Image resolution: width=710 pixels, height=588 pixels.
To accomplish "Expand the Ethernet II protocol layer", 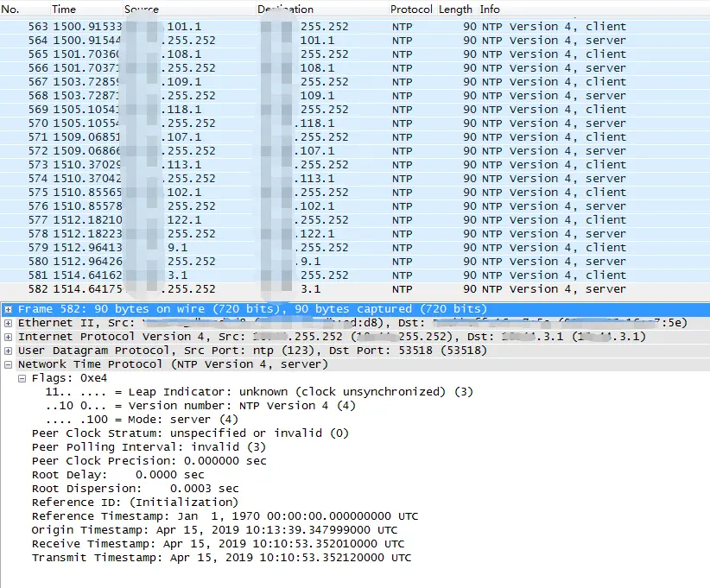I will click(x=7, y=322).
